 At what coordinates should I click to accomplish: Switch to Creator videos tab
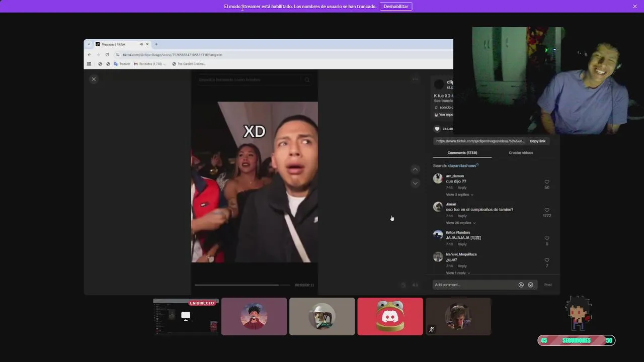[521, 152]
